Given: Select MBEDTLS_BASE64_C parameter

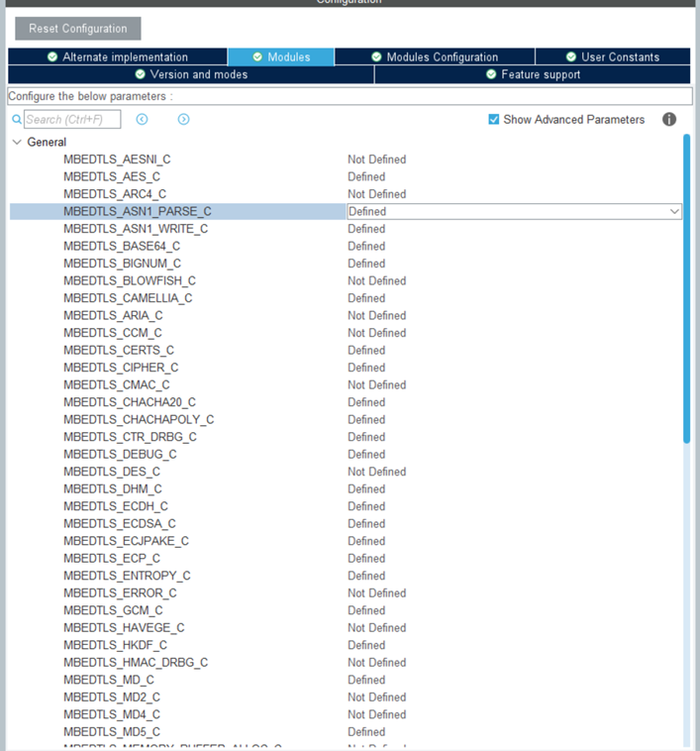Looking at the screenshot, I should click(x=122, y=246).
